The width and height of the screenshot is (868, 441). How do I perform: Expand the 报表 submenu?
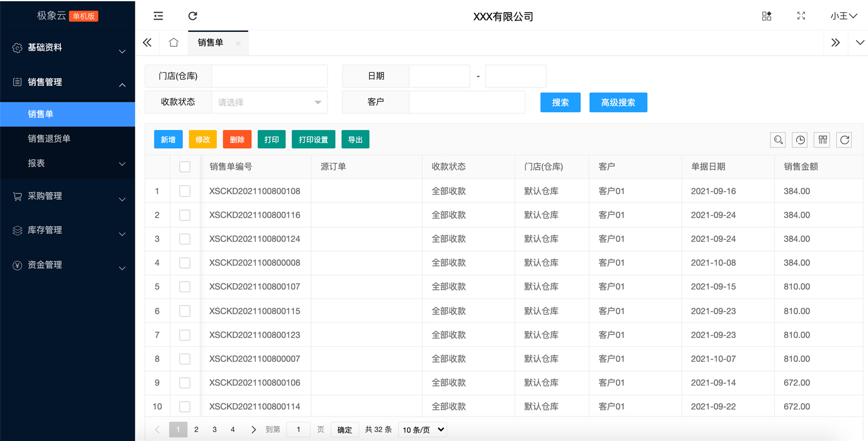pos(122,164)
